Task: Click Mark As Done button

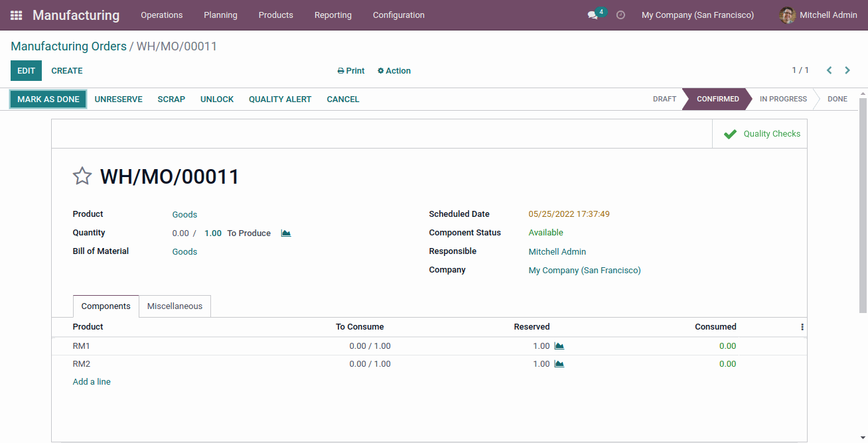Action: click(x=48, y=99)
